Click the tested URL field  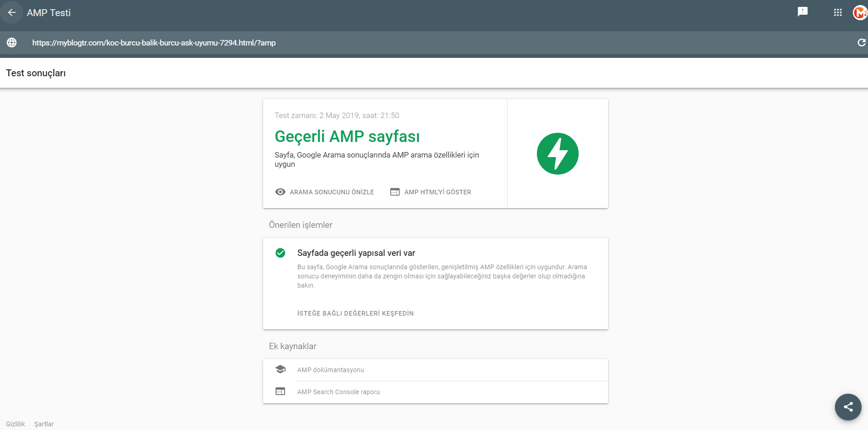click(x=154, y=43)
